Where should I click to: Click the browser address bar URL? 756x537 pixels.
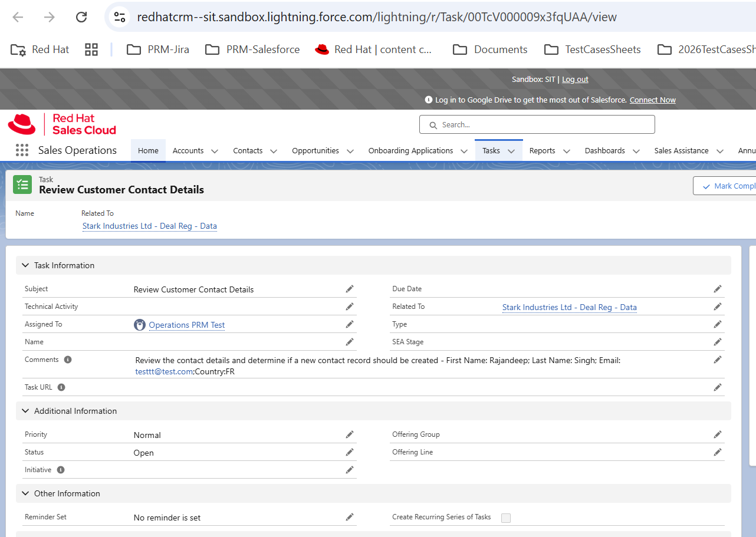coord(377,17)
